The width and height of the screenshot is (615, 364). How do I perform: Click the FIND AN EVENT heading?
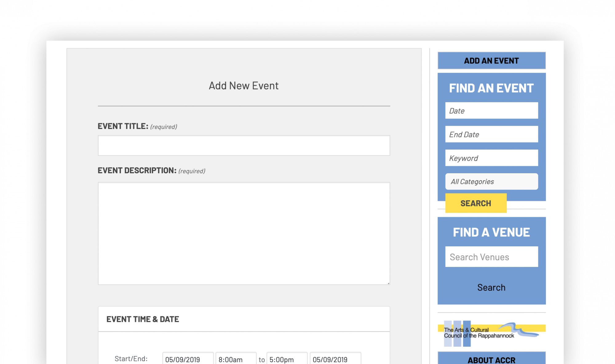coord(491,88)
